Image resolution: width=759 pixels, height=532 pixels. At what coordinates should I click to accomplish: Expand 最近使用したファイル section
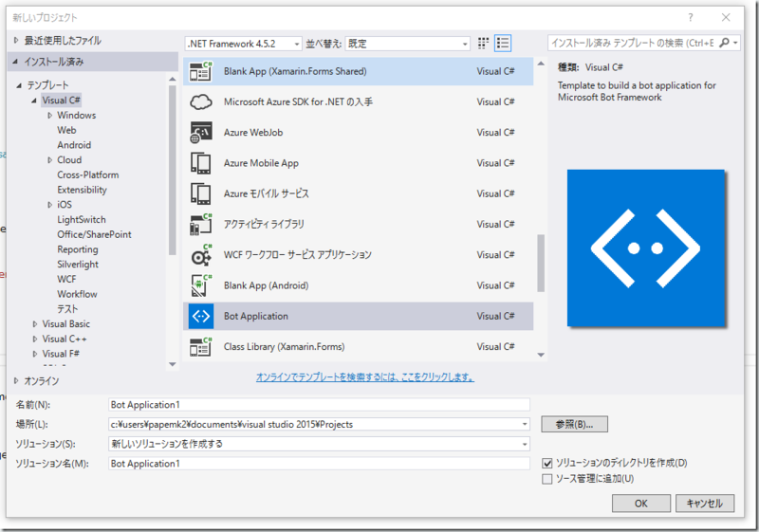16,41
